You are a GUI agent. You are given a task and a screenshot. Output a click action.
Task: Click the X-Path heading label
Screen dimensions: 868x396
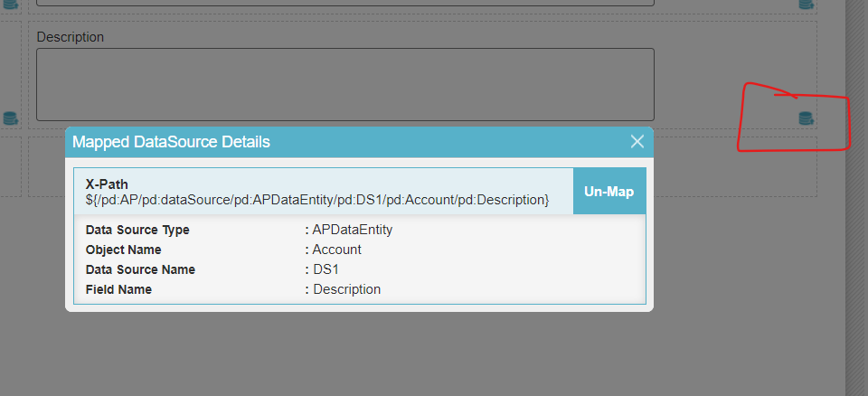107,184
